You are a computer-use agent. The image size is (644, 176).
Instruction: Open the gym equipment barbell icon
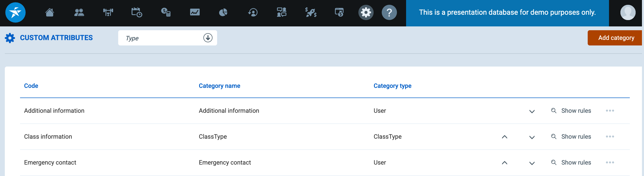tap(108, 12)
